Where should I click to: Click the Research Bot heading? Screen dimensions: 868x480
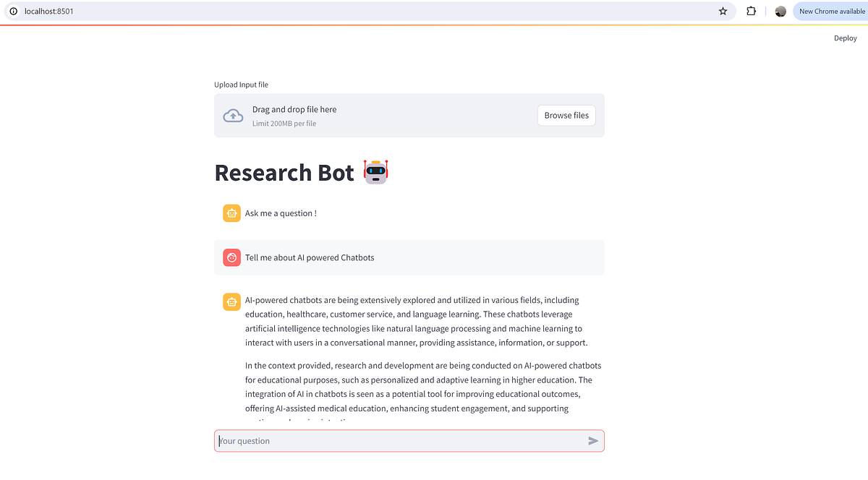(x=284, y=172)
